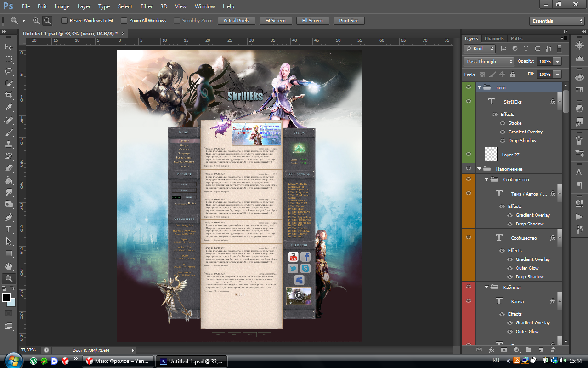Open the Opacity slider dropdown arrow
Viewport: 588px width, 368px height.
pyautogui.click(x=558, y=62)
